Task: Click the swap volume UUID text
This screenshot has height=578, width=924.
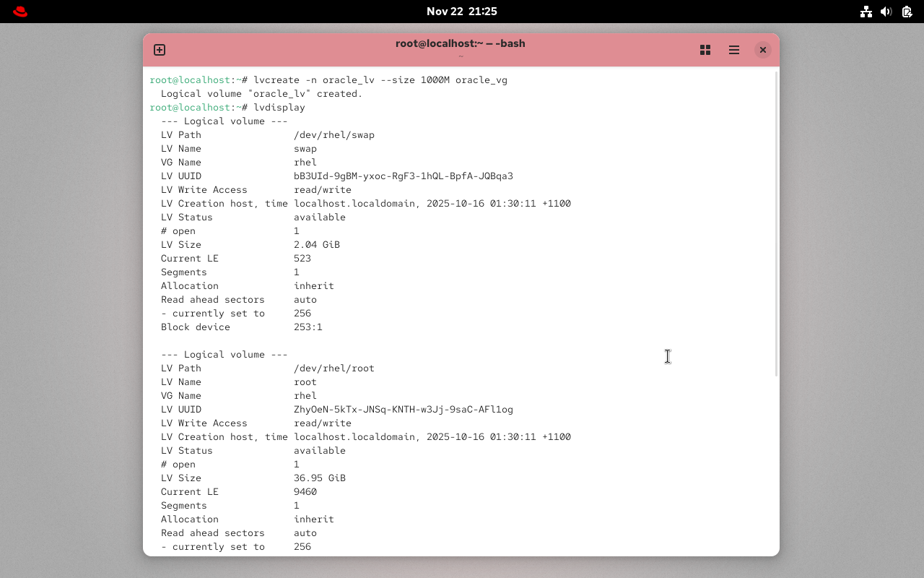Action: pos(404,176)
